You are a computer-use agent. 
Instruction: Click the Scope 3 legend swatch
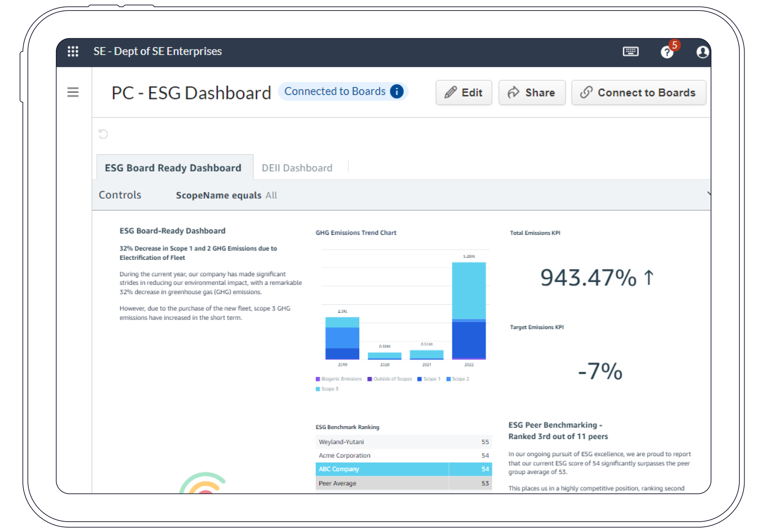[x=318, y=389]
